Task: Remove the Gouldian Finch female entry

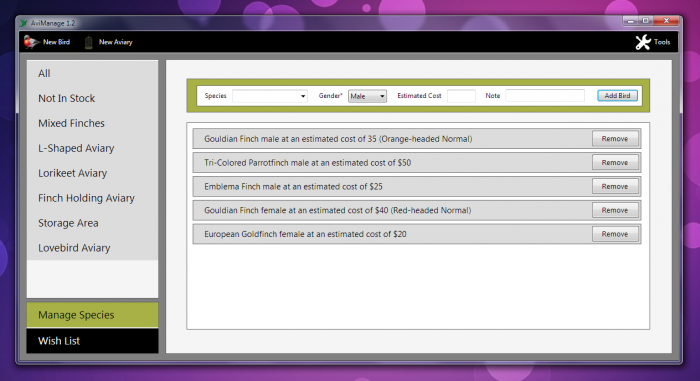Action: pyautogui.click(x=615, y=210)
